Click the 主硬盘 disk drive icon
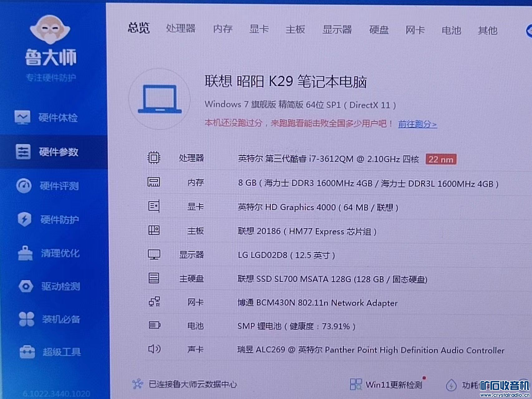The image size is (532, 399). tap(154, 278)
